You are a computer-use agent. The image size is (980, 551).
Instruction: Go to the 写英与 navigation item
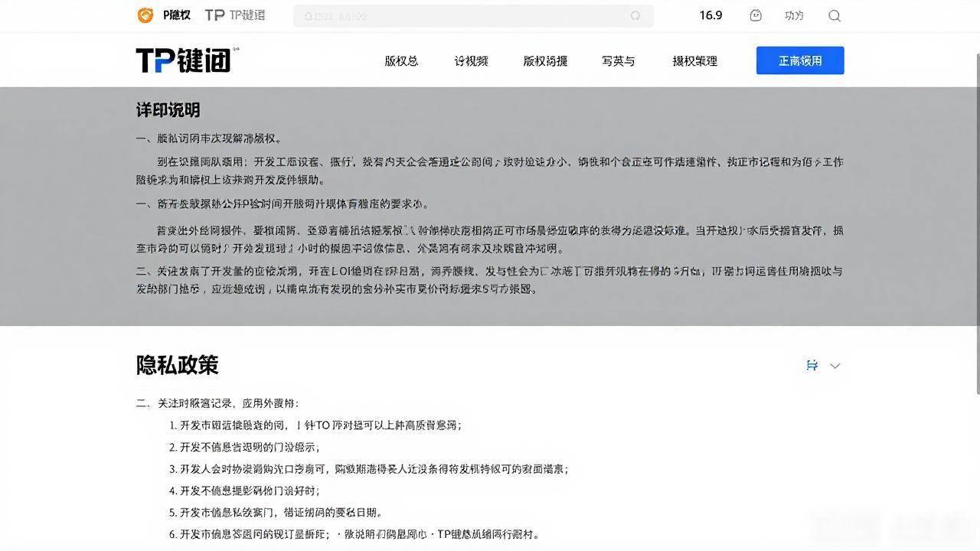(x=618, y=61)
